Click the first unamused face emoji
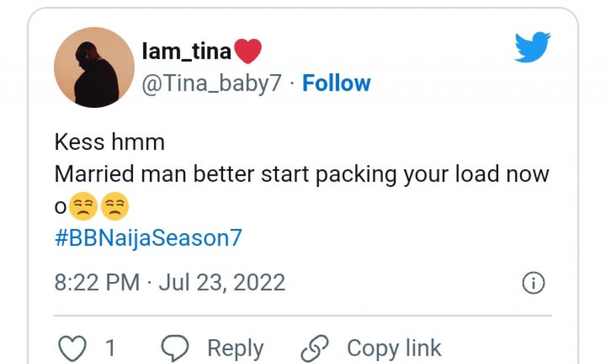This screenshot has height=364, width=606. (x=82, y=207)
